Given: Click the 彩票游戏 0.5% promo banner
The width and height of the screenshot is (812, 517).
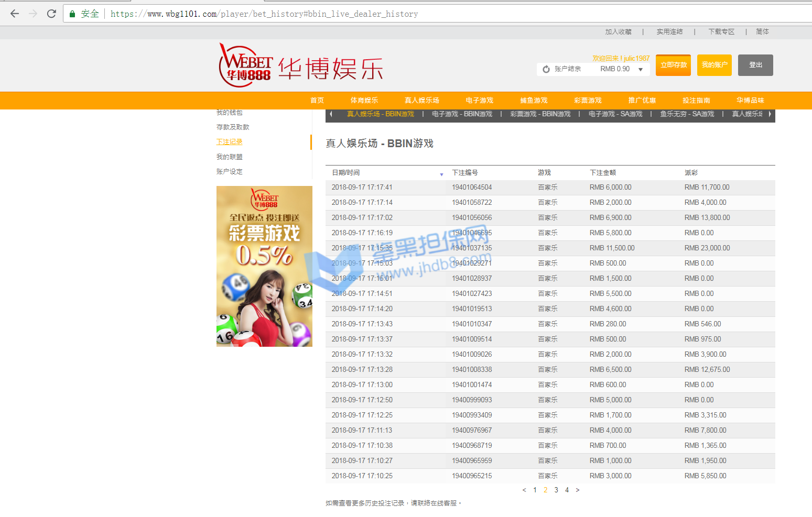Looking at the screenshot, I should [264, 266].
